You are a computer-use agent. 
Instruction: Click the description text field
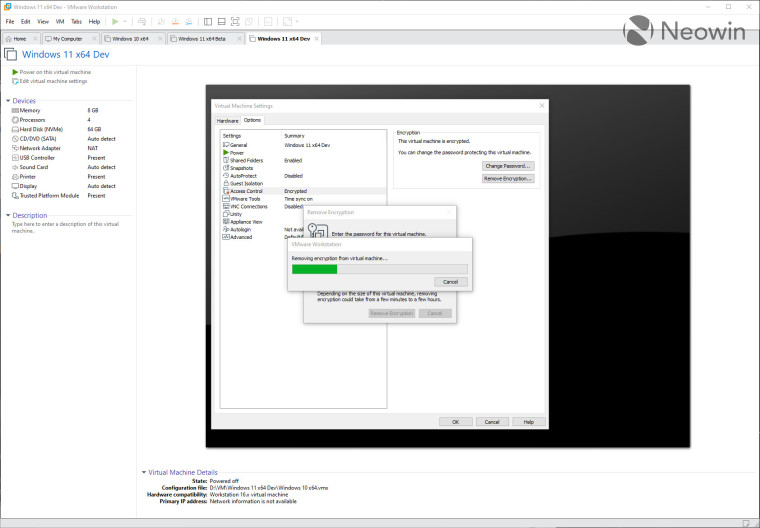click(x=65, y=227)
